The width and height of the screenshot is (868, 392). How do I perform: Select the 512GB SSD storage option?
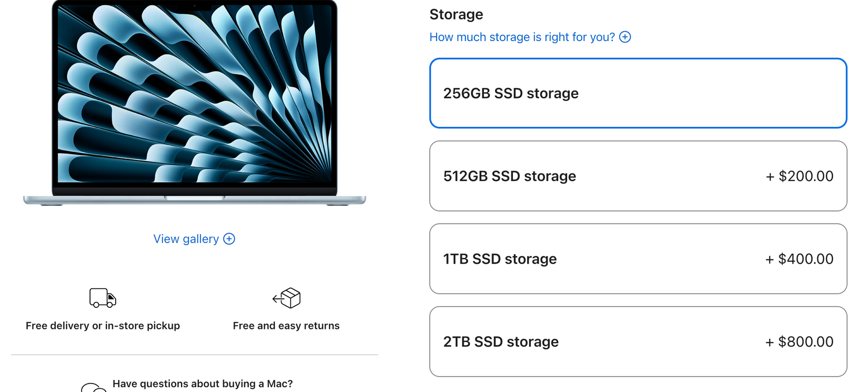(638, 176)
